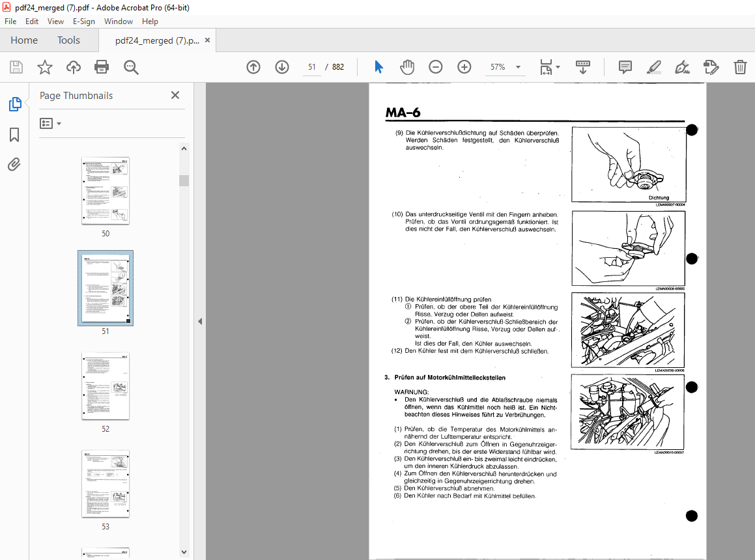The width and height of the screenshot is (755, 560).
Task: Print the document with printer icon
Action: click(102, 67)
